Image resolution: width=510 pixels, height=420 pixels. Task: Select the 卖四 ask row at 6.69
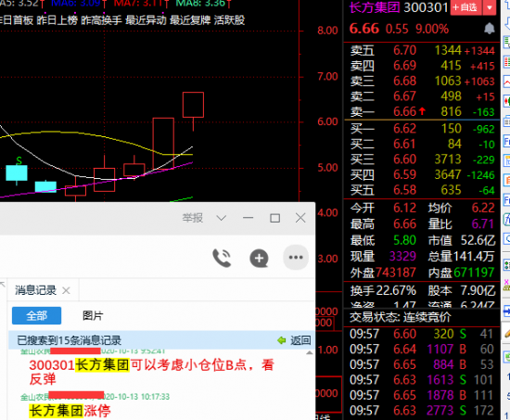point(422,66)
